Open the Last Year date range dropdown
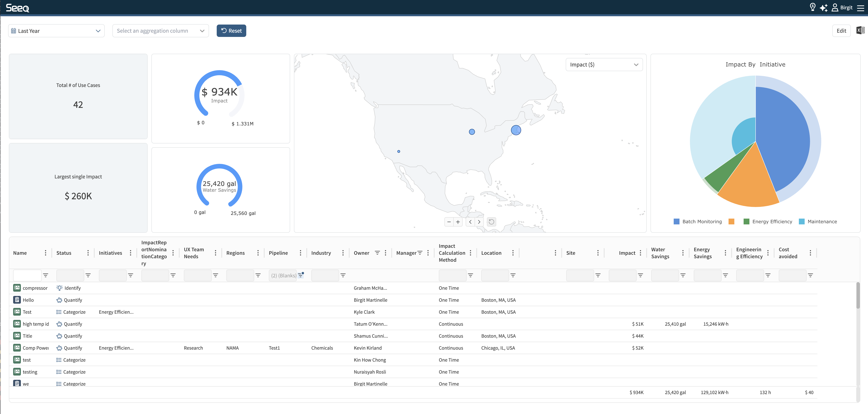This screenshot has height=414, width=868. click(56, 31)
